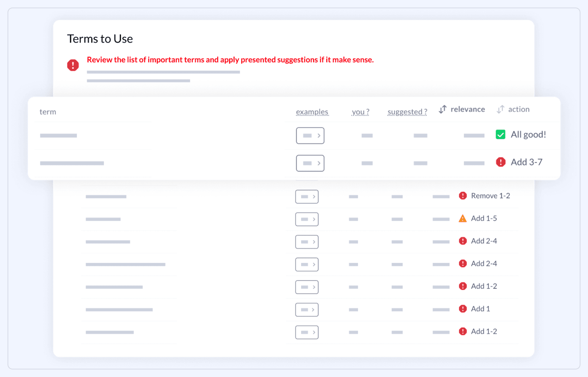Open the 'suggested ?' header link
588x377 pixels.
tap(407, 111)
